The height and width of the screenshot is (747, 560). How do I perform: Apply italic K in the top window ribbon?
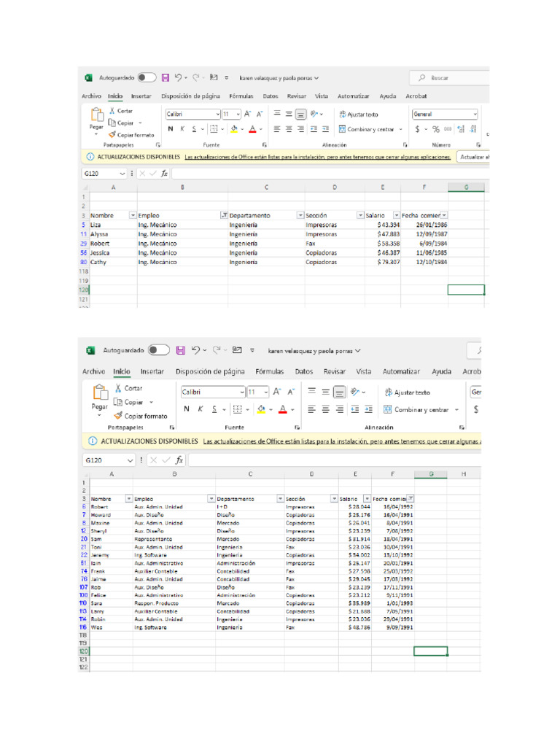click(x=182, y=129)
